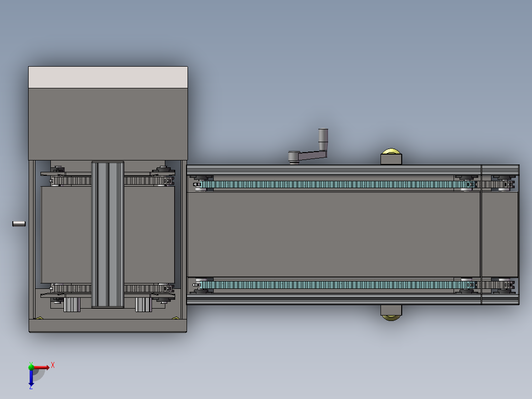The height and width of the screenshot is (399, 532).
Task: Click the green Y axis dot on triad
Action: (31, 367)
